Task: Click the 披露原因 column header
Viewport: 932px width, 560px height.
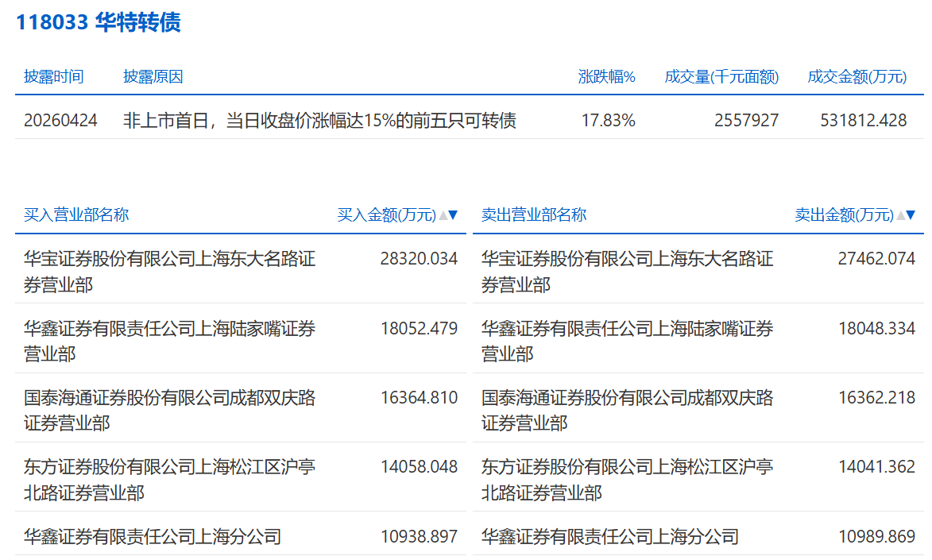Action: tap(153, 77)
